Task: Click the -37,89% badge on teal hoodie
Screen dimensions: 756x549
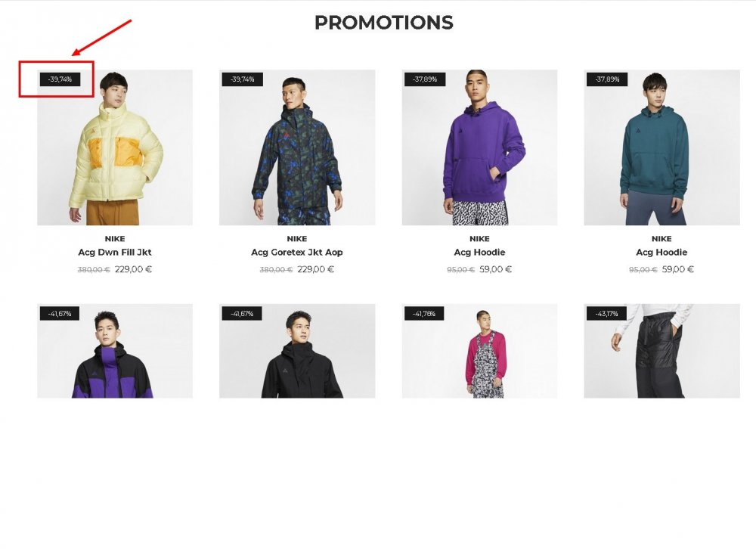Action: 607,79
